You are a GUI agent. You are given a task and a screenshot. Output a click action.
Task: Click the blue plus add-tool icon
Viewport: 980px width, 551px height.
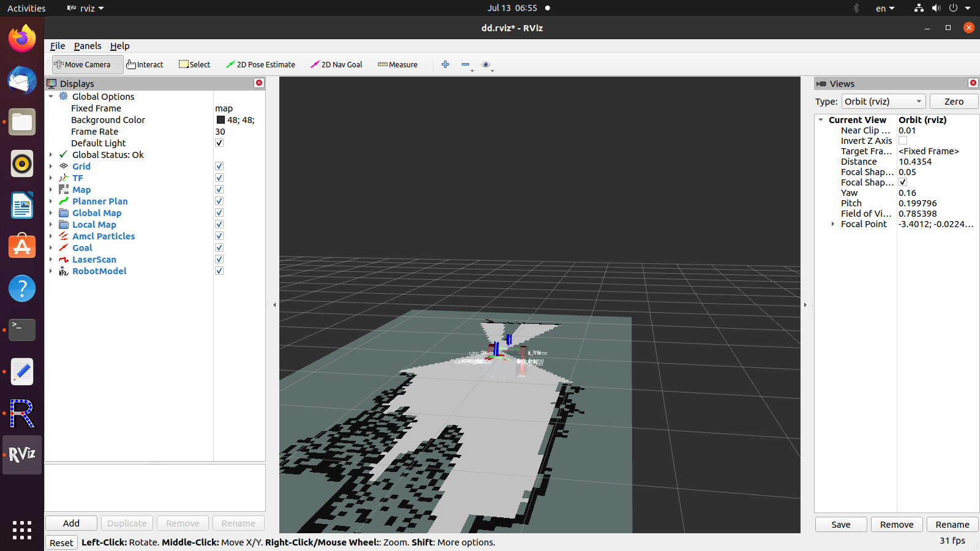[445, 64]
